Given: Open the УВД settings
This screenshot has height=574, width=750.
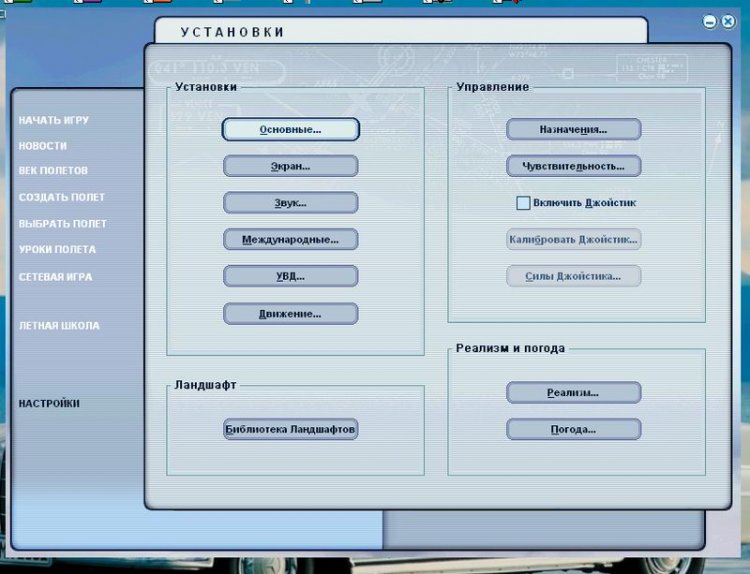Looking at the screenshot, I should click(290, 276).
